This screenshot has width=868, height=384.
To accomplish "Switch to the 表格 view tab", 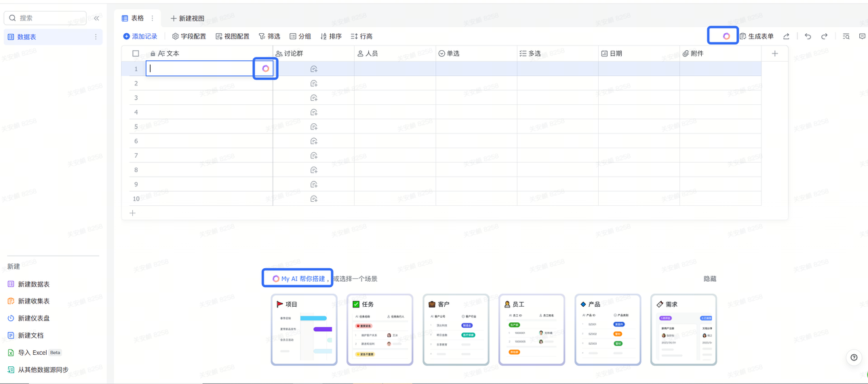I will tap(133, 18).
